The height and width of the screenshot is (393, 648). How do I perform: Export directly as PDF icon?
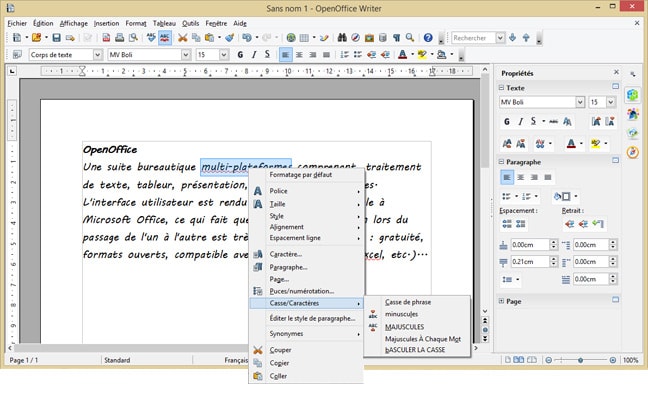pyautogui.click(x=106, y=38)
